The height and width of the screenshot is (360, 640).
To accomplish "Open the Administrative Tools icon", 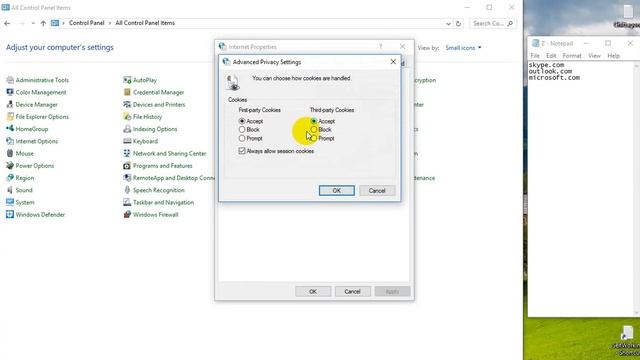I will pyautogui.click(x=10, y=80).
